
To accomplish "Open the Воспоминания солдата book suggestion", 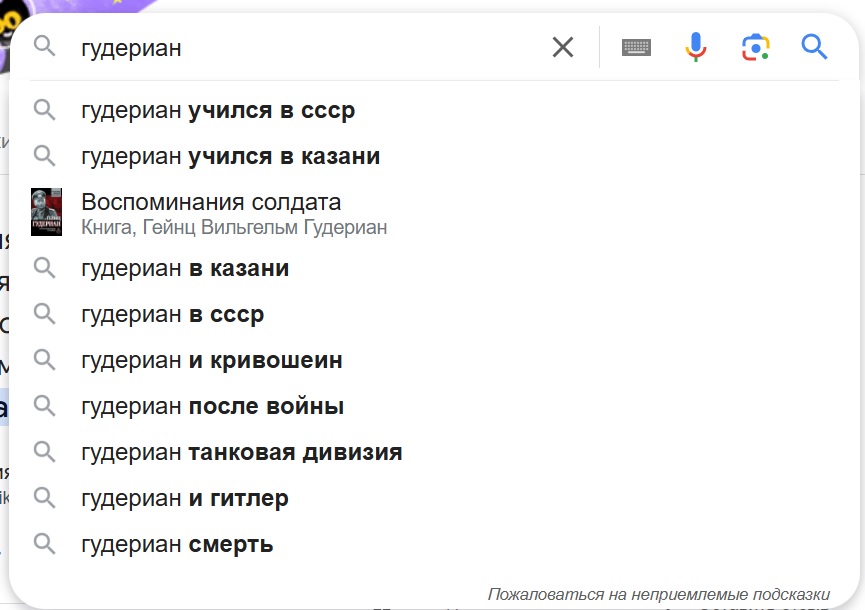I will (x=211, y=203).
